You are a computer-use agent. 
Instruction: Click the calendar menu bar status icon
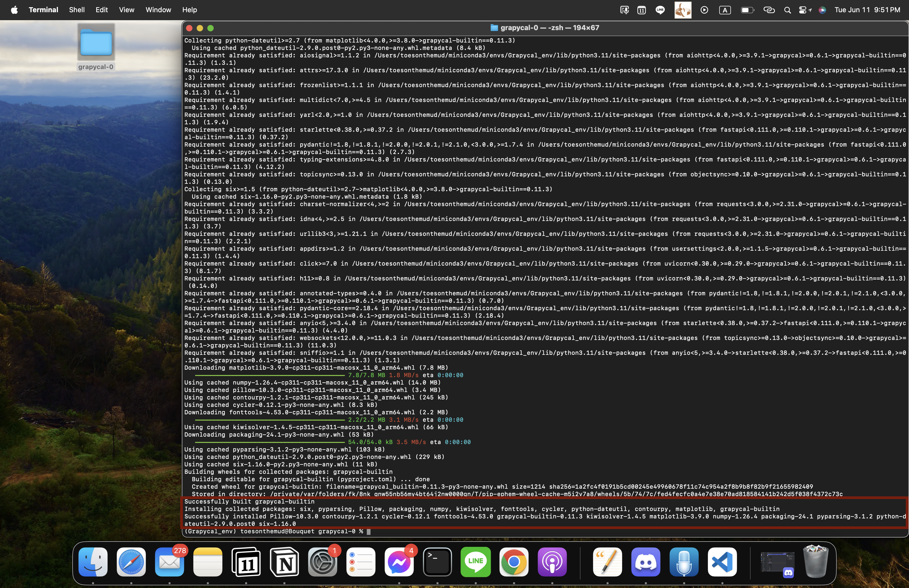[642, 10]
